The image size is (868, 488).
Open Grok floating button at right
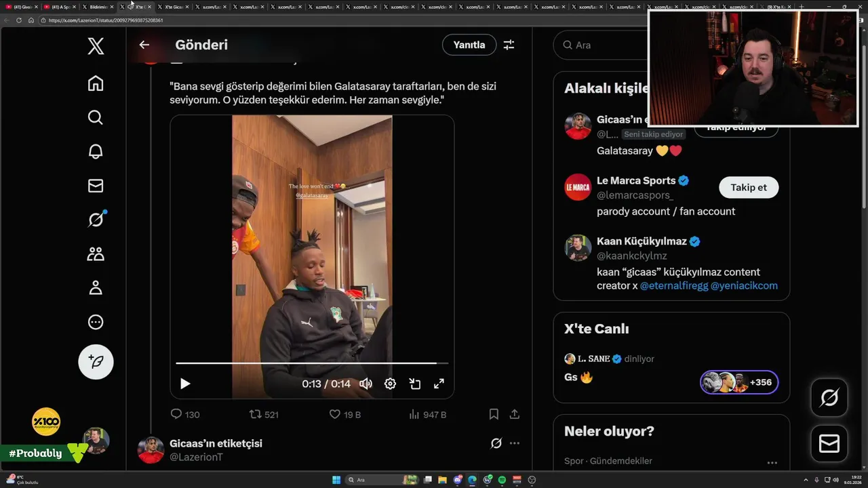829,397
